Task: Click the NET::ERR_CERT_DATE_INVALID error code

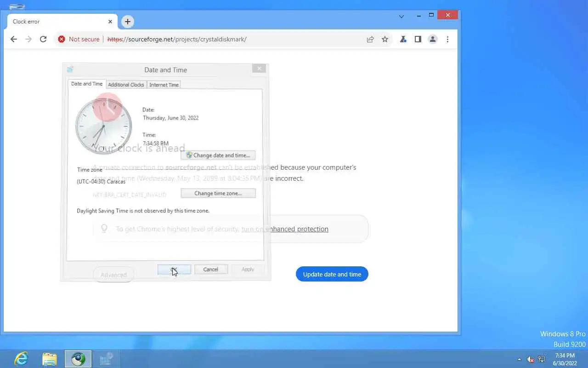Action: (x=130, y=195)
